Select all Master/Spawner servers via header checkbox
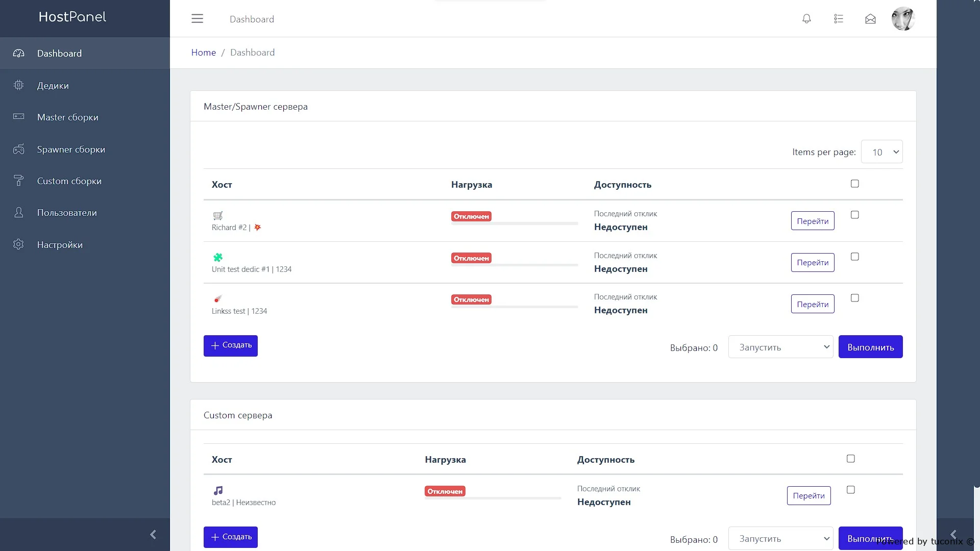This screenshot has height=551, width=980. pyautogui.click(x=855, y=184)
